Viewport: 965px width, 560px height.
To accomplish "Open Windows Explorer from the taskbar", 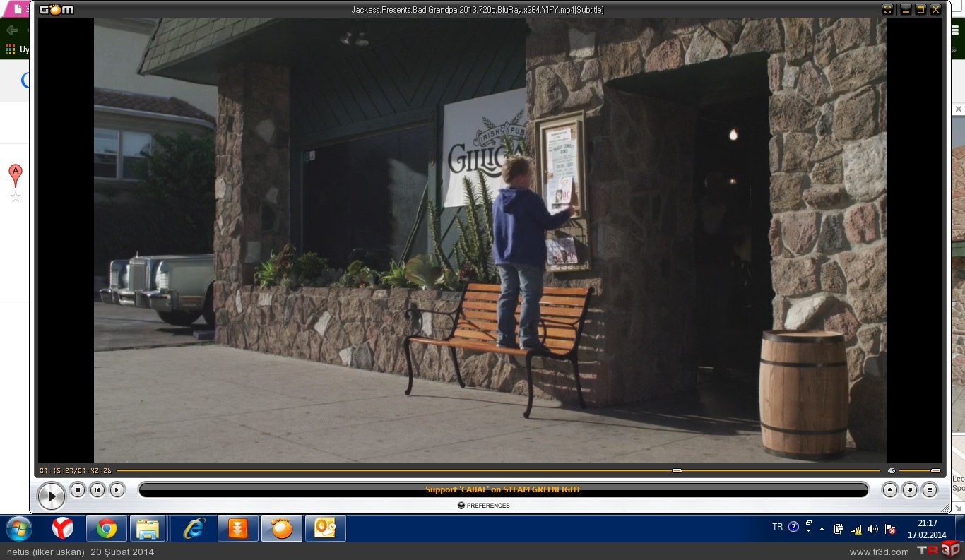I will [x=148, y=528].
